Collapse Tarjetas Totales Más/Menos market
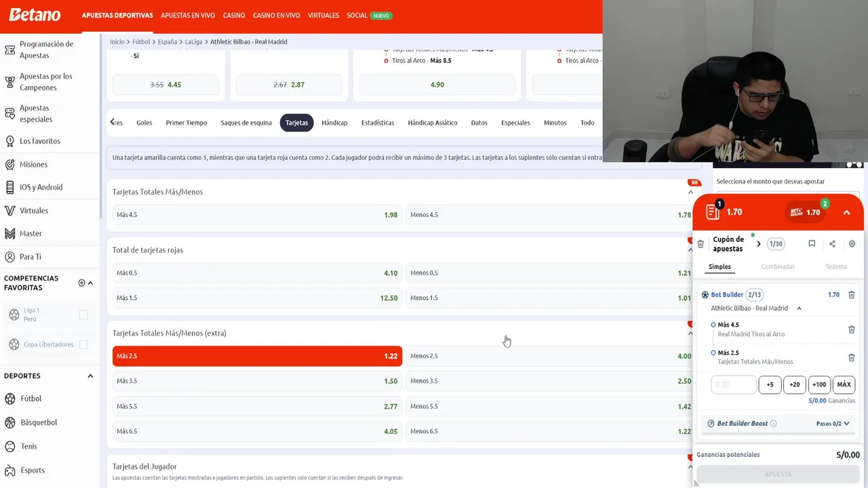 click(x=690, y=192)
